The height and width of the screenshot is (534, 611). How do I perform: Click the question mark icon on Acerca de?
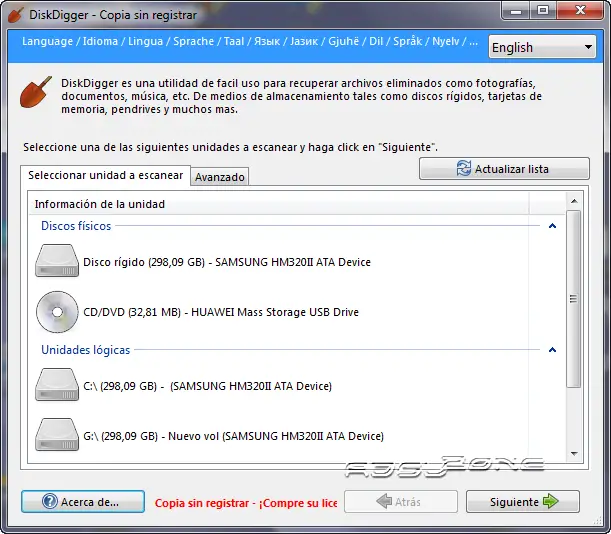point(50,501)
